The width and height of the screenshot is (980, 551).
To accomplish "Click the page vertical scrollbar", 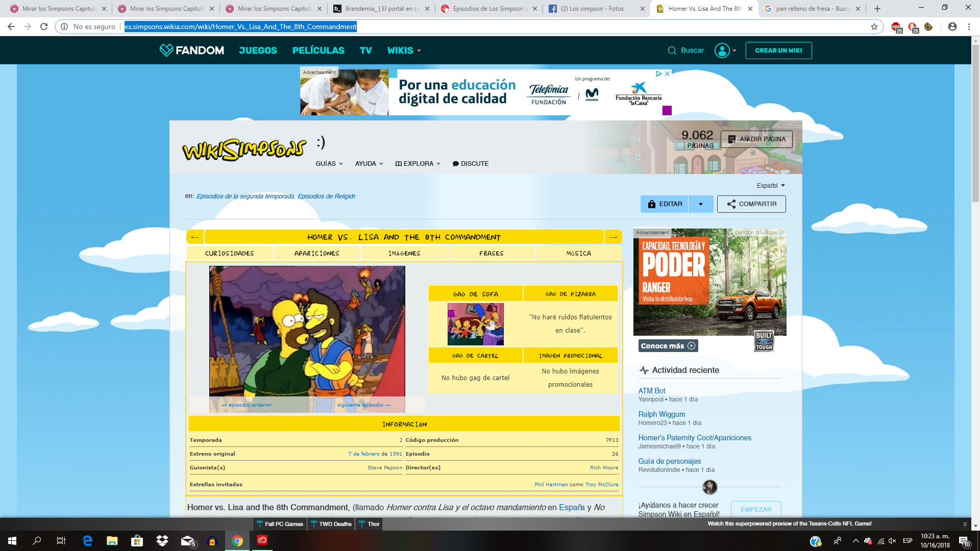I will [975, 122].
